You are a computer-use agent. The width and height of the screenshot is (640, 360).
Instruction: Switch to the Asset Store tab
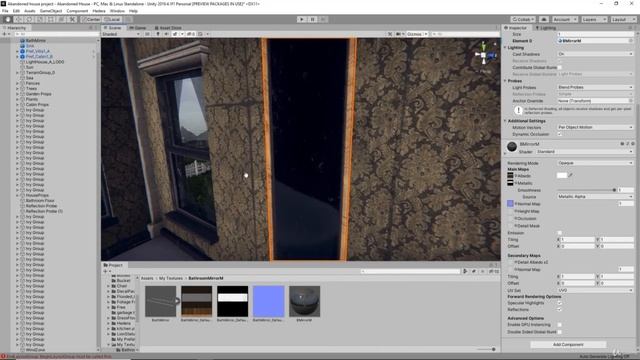pyautogui.click(x=168, y=28)
